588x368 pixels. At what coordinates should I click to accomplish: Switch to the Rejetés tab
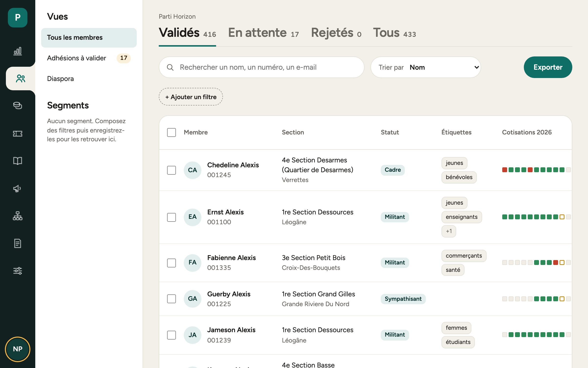coord(336,33)
